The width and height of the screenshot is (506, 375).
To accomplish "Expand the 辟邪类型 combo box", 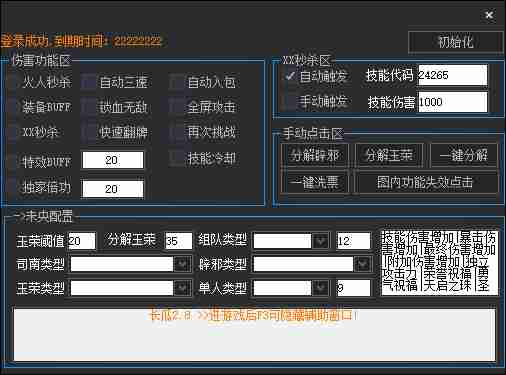I will (362, 264).
